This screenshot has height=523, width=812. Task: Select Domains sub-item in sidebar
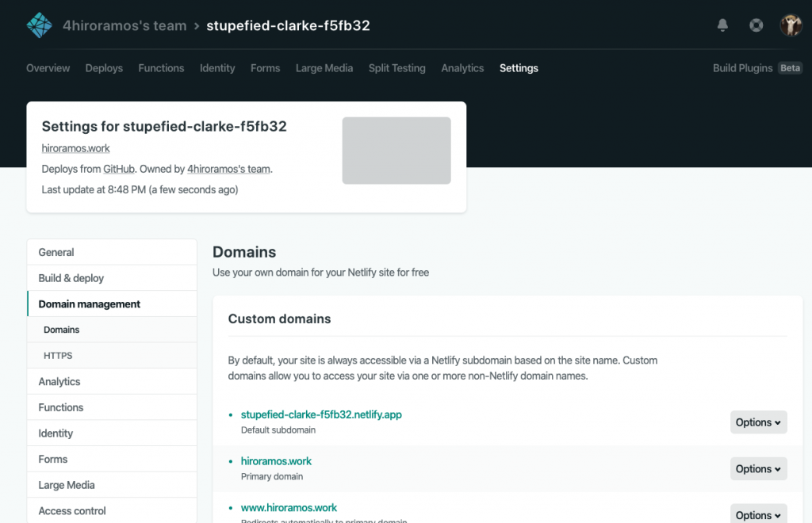pos(112,330)
